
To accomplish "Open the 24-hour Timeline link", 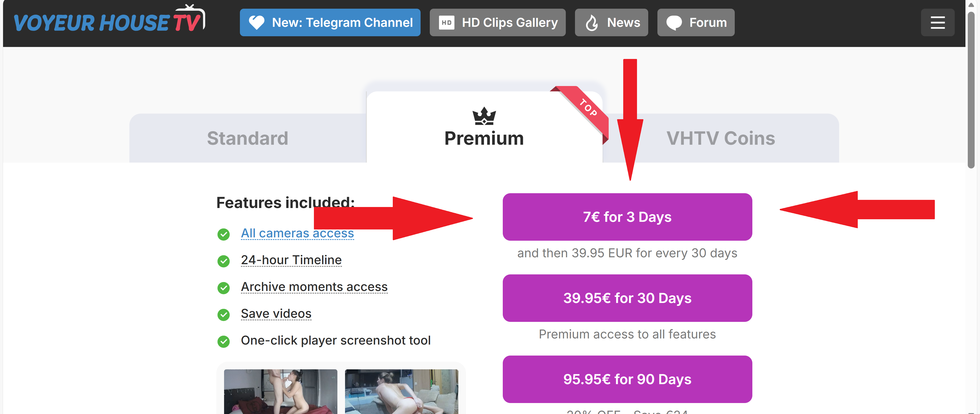I will pos(291,260).
